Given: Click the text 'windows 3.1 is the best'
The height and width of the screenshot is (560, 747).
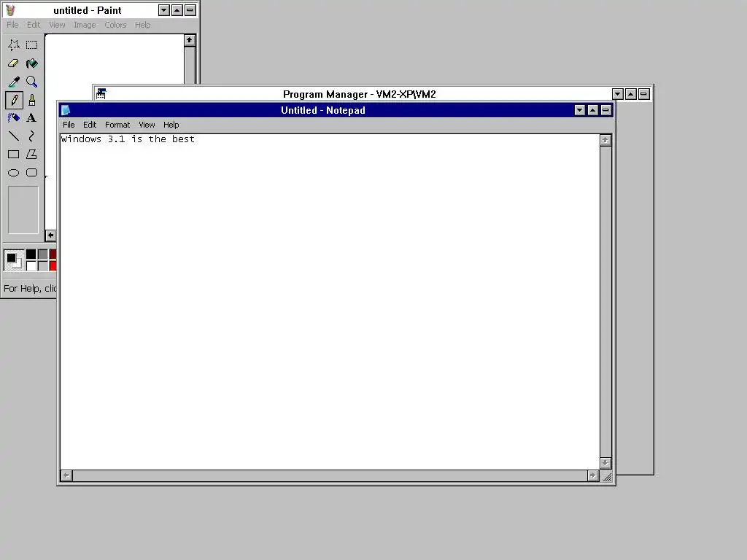Looking at the screenshot, I should [x=128, y=139].
